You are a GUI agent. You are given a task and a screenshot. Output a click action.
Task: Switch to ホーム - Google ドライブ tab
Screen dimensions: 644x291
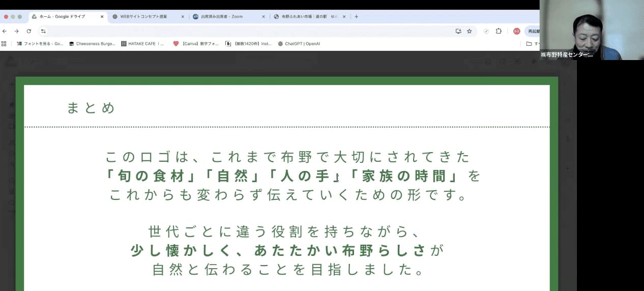67,17
